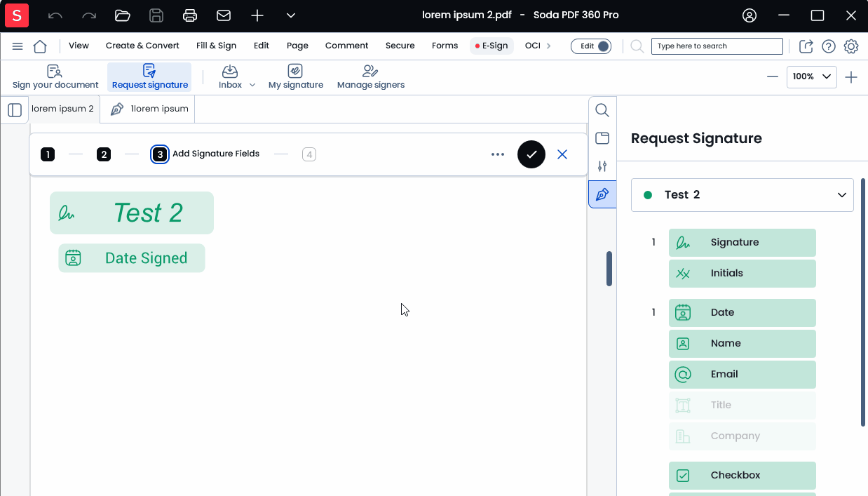Open the Inbox tool
Screen dimensions: 868x496
pos(230,77)
